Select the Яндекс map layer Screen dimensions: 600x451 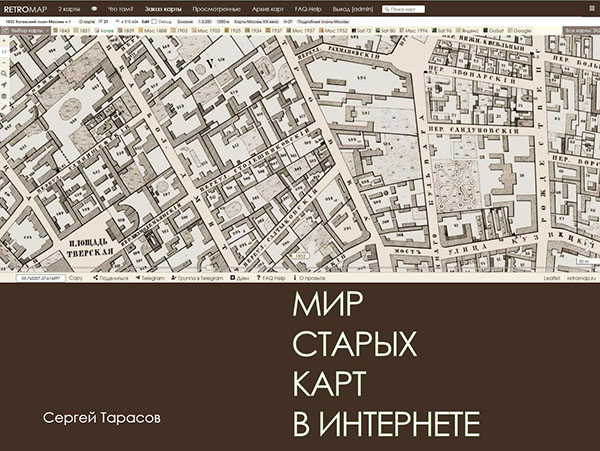click(467, 31)
